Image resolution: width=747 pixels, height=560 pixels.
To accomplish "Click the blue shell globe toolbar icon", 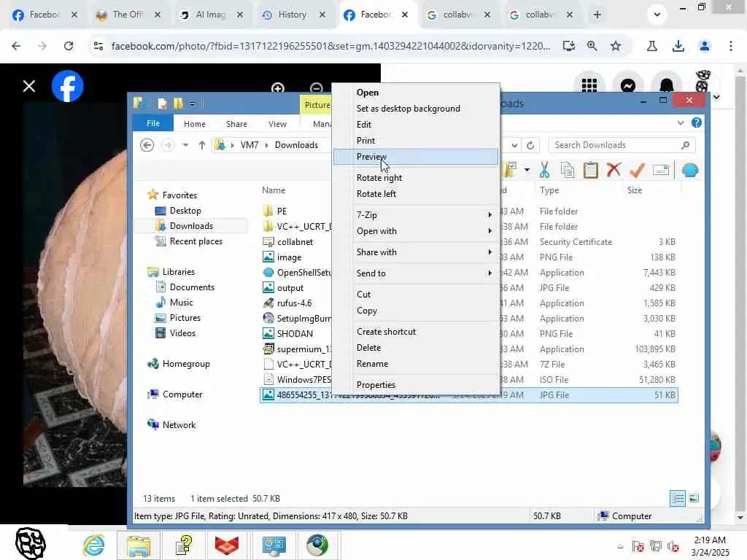I will (690, 170).
